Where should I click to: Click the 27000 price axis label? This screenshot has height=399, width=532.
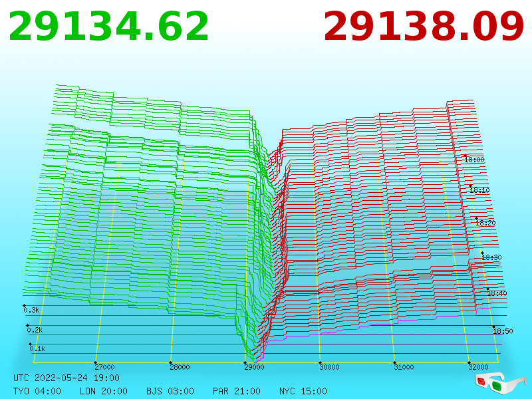[x=104, y=367]
